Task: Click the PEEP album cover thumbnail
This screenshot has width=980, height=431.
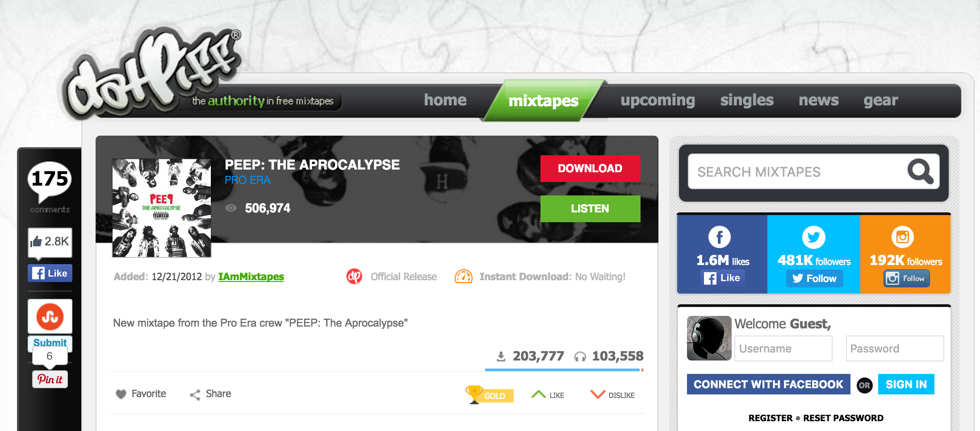Action: click(x=162, y=208)
